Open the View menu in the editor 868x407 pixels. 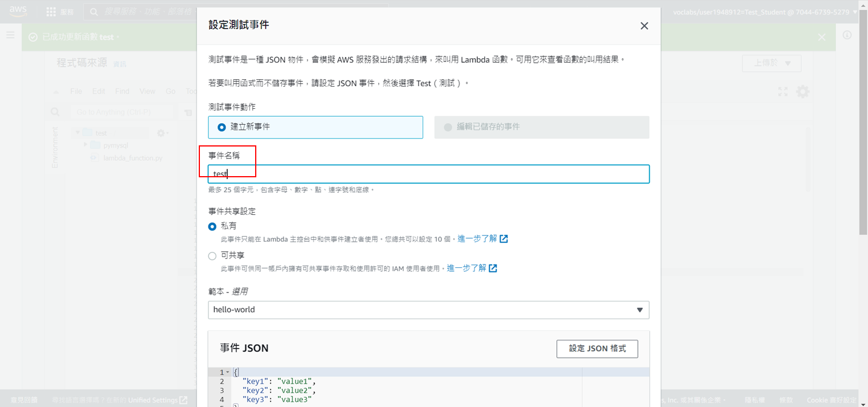(x=147, y=91)
